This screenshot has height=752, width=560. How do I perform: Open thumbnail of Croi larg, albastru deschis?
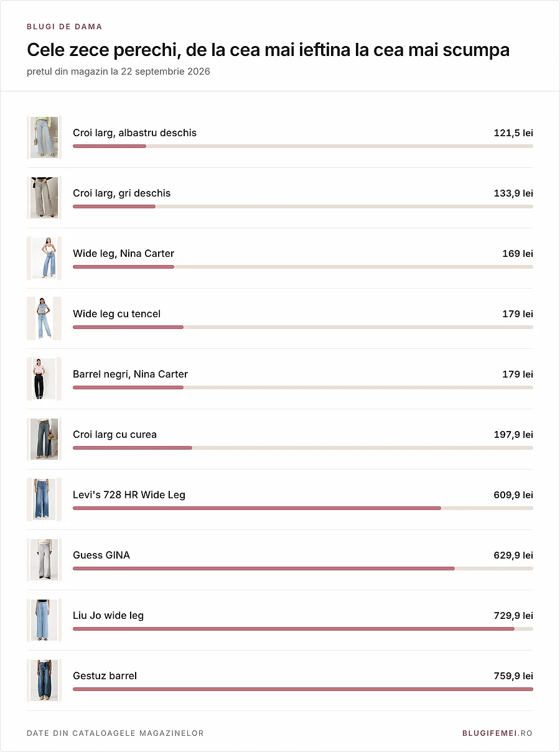(44, 137)
